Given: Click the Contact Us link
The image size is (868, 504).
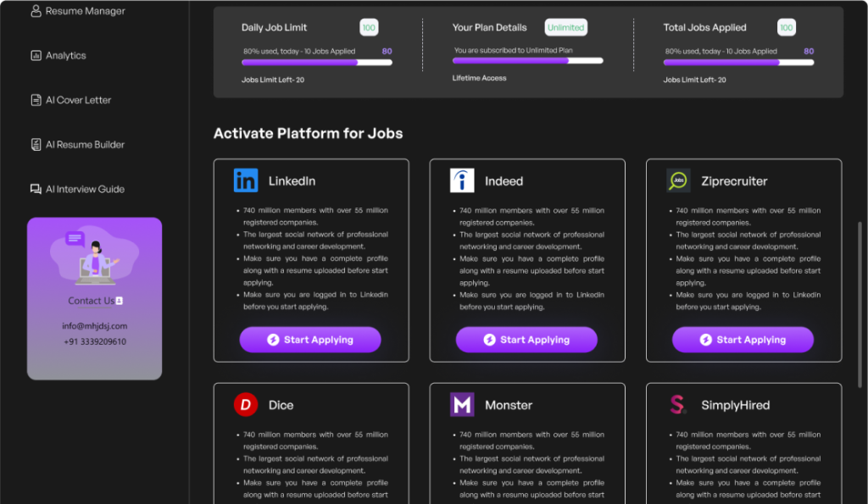Looking at the screenshot, I should pyautogui.click(x=92, y=301).
